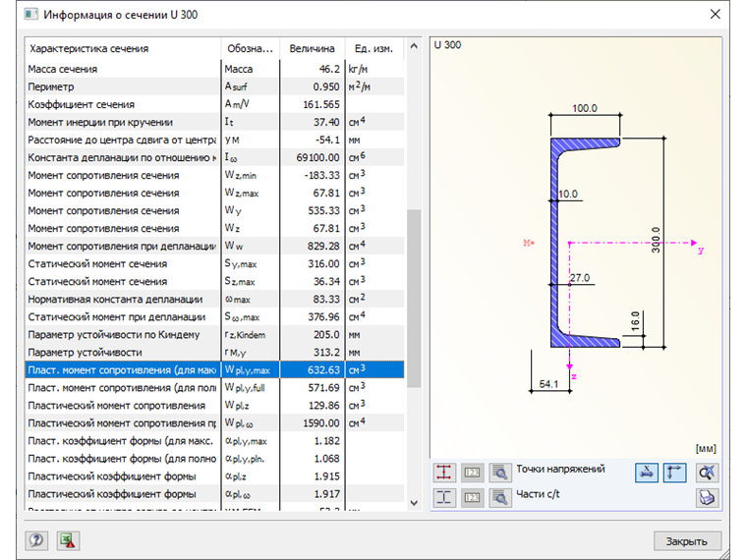Click the Характеристика сечения column header
This screenshot has width=747, height=560.
tap(123, 48)
